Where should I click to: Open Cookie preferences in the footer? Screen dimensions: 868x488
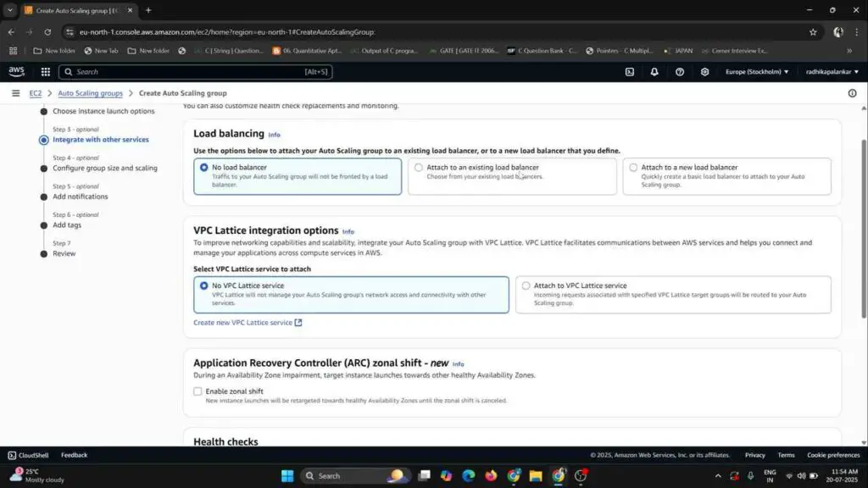pyautogui.click(x=833, y=455)
